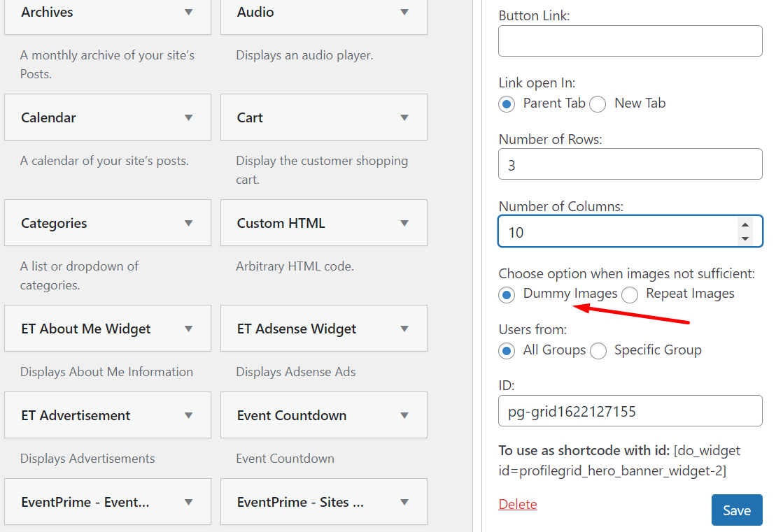Increase Number of Columns with up arrow
This screenshot has height=532, width=776.
coord(745,225)
